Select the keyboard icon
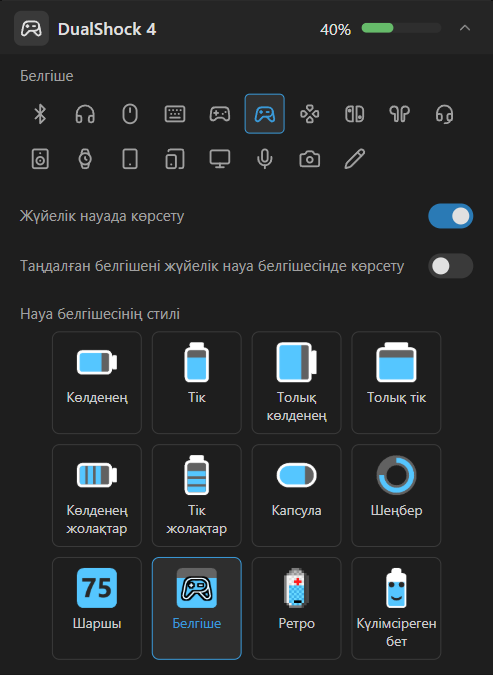This screenshot has width=493, height=675. point(175,114)
